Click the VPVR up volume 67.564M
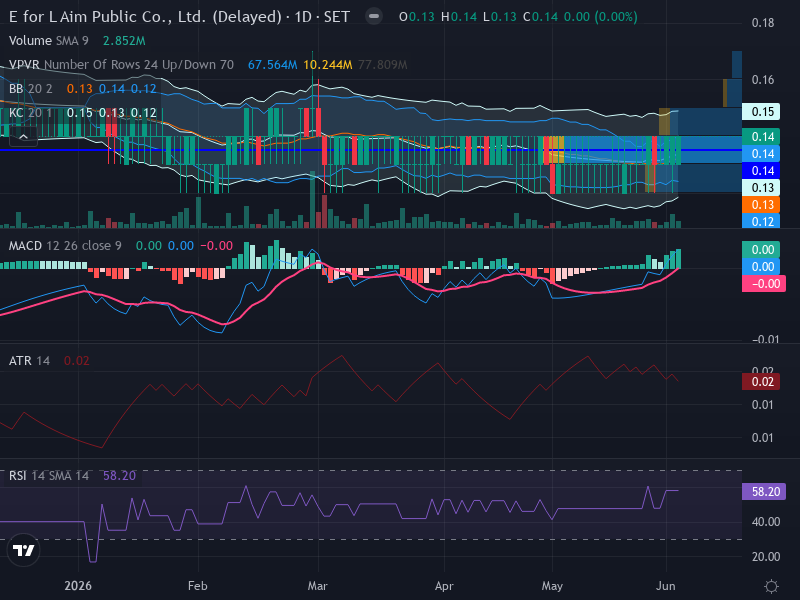 (272, 65)
